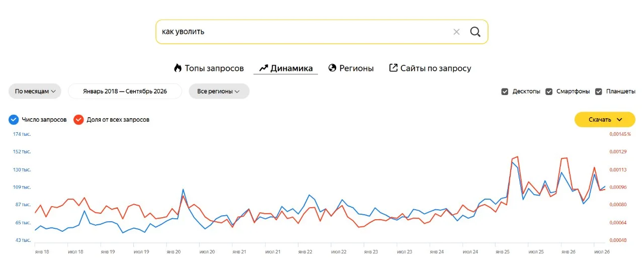Click the июл 23 timeline label
This screenshot has height=263, width=644.
(x=405, y=251)
